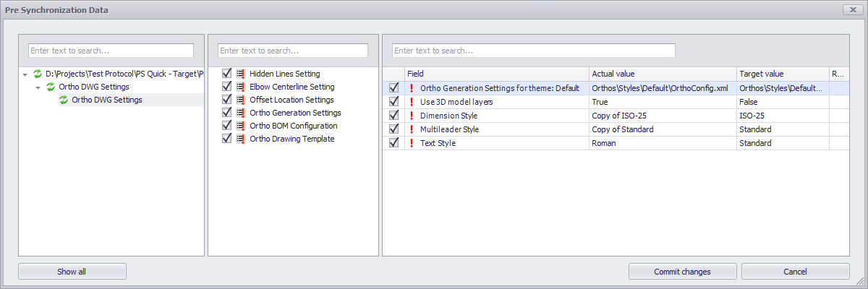The image size is (868, 289).
Task: Cancel the pre synchronization dialog
Action: pyautogui.click(x=796, y=272)
